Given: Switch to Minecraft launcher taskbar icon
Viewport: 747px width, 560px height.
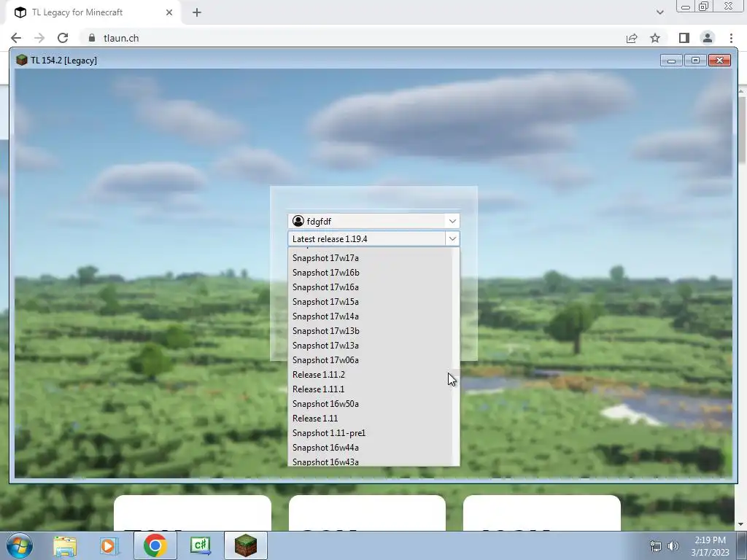Looking at the screenshot, I should coord(245,545).
